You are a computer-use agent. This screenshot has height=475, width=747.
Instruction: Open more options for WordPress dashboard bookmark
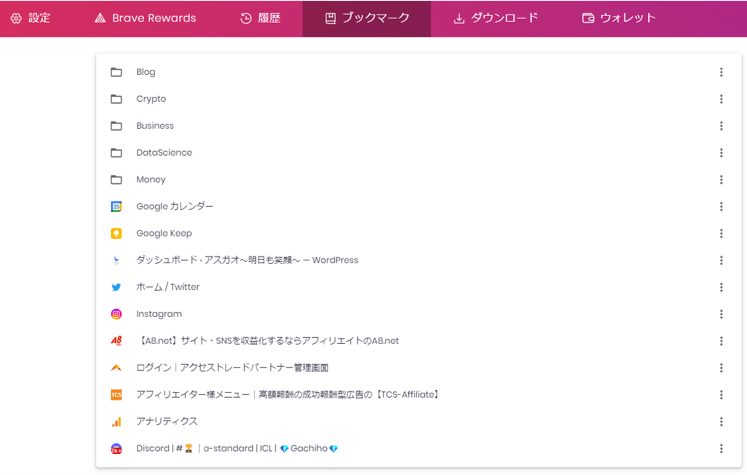[721, 260]
